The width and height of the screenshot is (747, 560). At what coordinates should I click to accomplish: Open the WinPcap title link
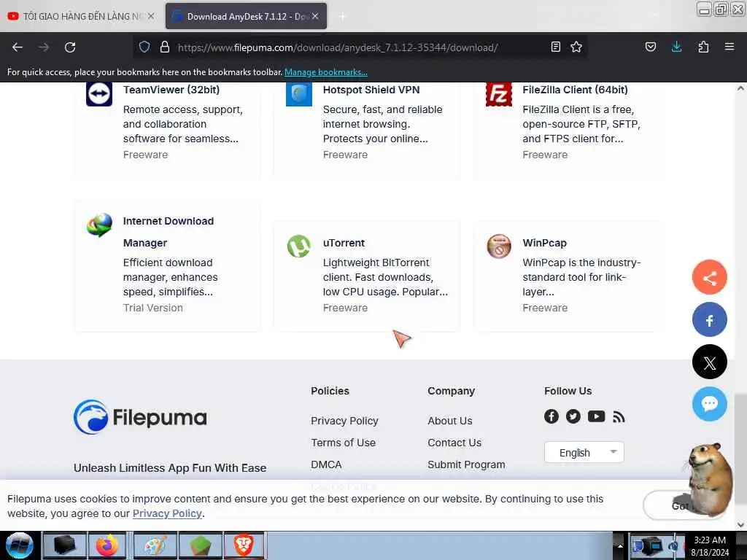click(x=544, y=243)
